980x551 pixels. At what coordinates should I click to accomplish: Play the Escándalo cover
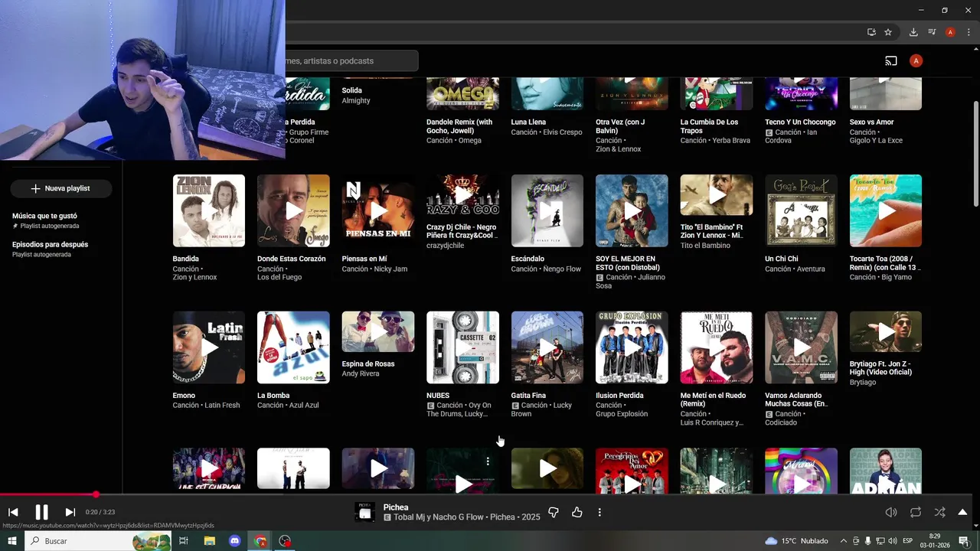pyautogui.click(x=547, y=210)
